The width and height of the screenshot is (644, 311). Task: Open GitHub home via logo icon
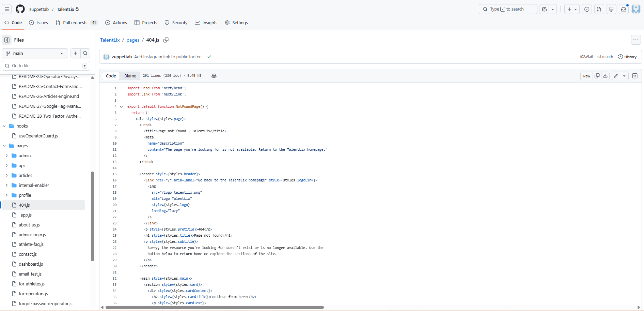click(x=20, y=9)
